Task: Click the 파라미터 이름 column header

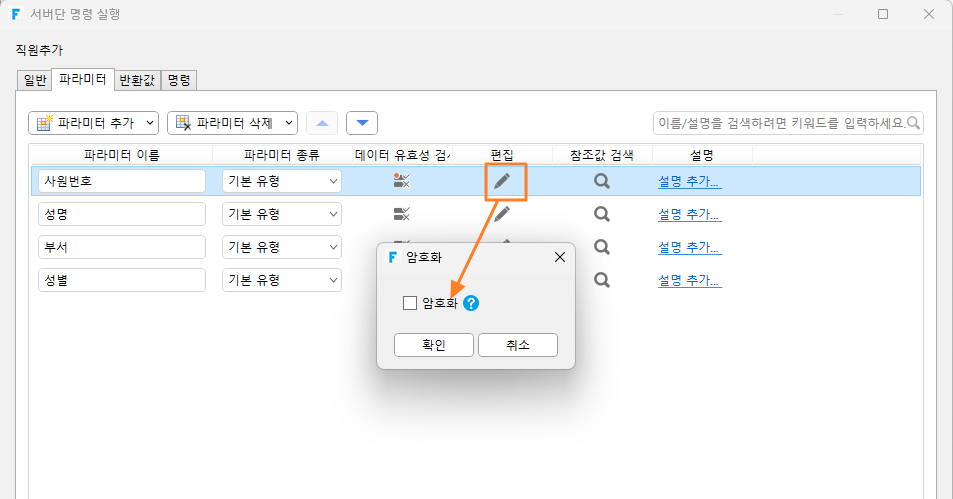Action: point(122,155)
